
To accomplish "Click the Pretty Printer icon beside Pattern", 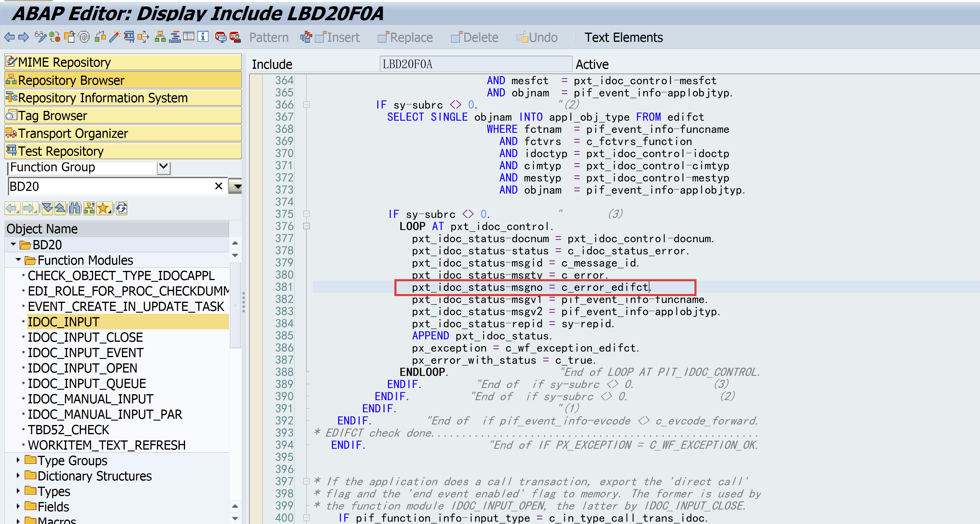I will (306, 37).
